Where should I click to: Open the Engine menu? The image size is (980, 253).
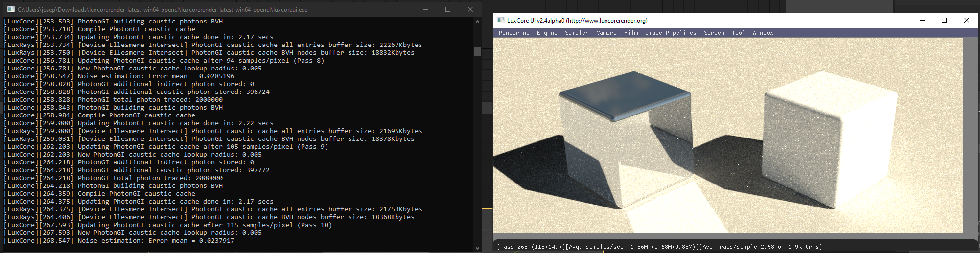coord(547,33)
